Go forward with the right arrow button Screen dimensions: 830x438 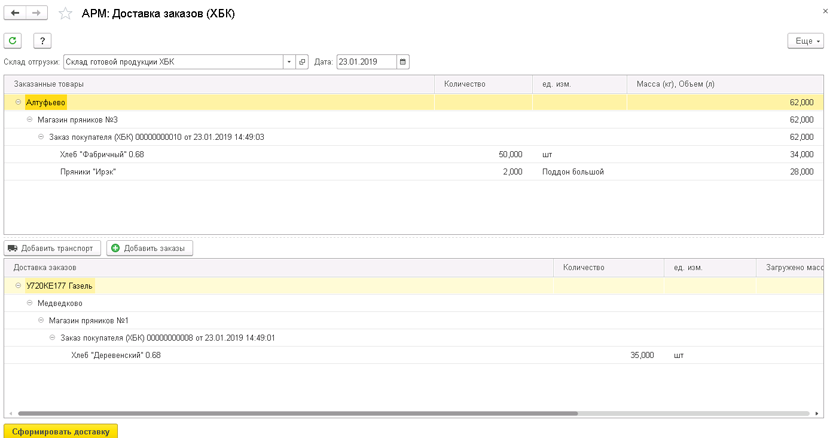pyautogui.click(x=37, y=13)
